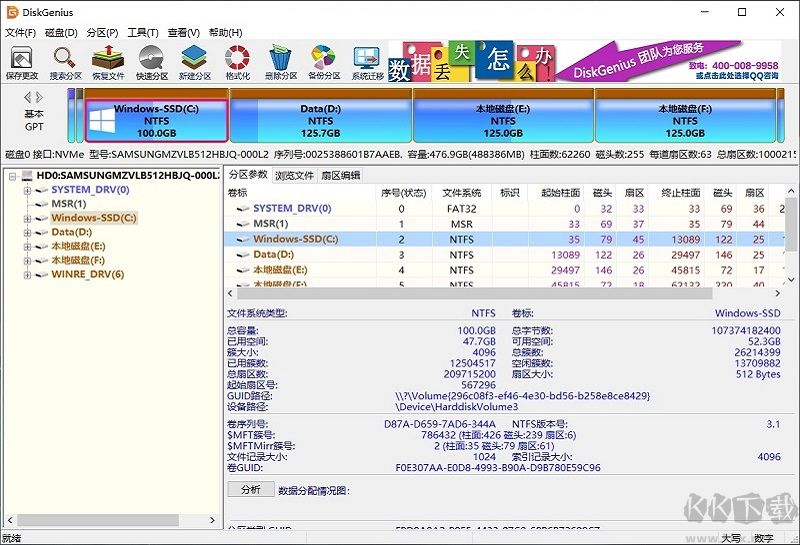Click drive icon beside MSR(1) in table
This screenshot has width=800, height=545.
[x=243, y=224]
